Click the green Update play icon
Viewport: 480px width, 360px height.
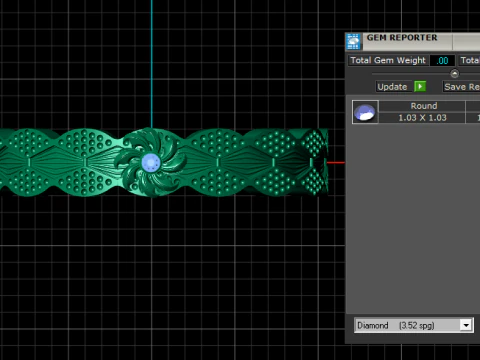420,87
